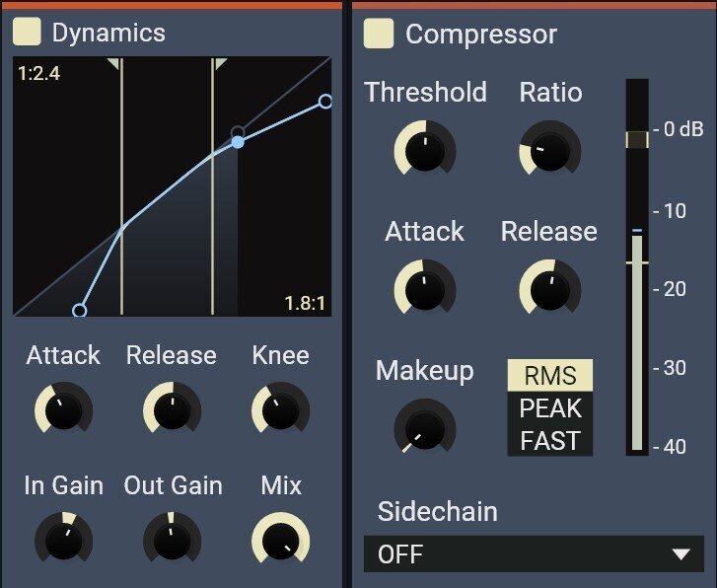Click the 1:2.4 expansion ratio value
The height and width of the screenshot is (588, 717).
coord(39,73)
